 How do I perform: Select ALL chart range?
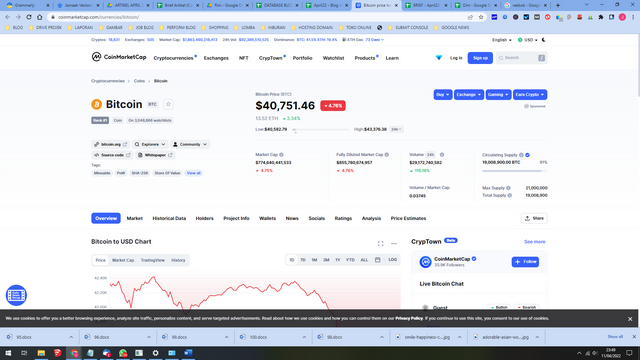364,260
